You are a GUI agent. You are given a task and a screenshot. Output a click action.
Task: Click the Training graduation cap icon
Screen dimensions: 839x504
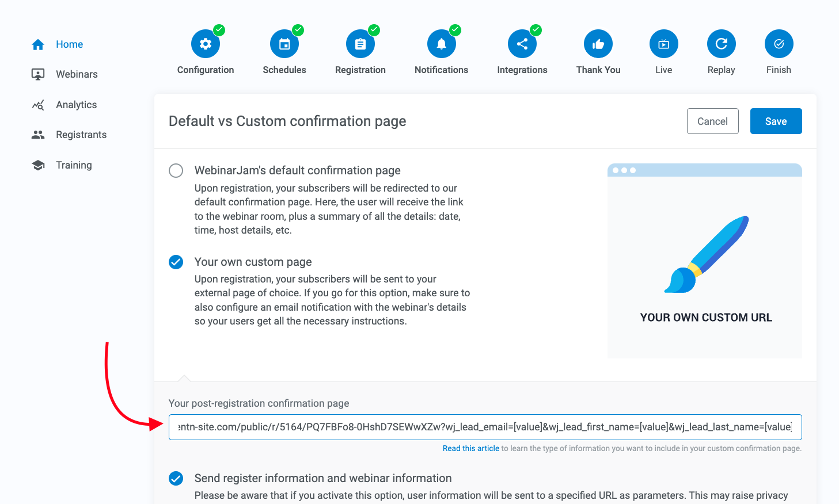pos(38,165)
